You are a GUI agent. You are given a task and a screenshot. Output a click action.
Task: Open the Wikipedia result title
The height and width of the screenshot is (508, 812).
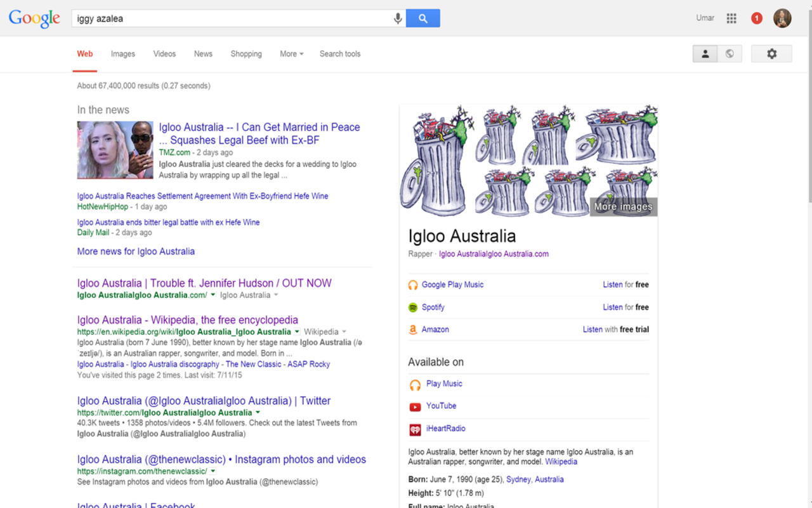(188, 320)
